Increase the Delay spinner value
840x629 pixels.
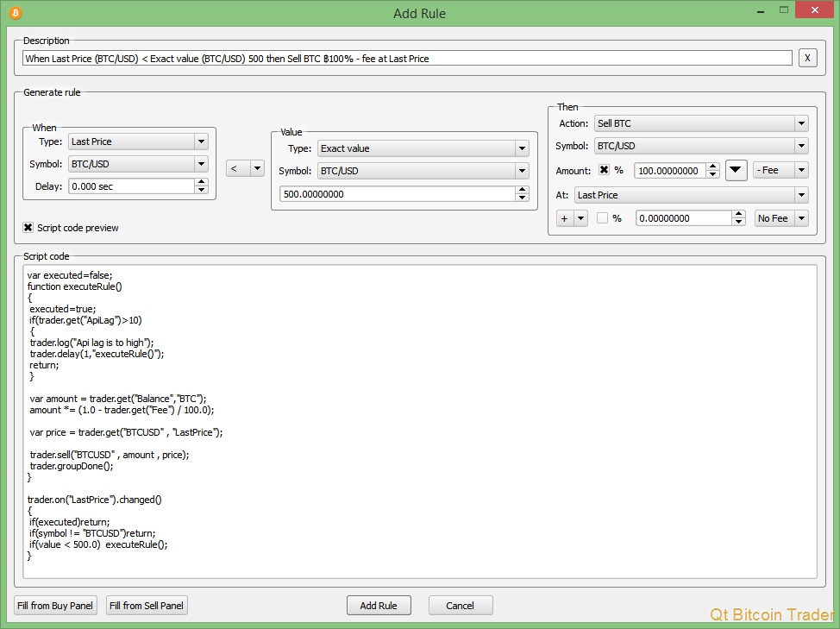pyautogui.click(x=201, y=182)
